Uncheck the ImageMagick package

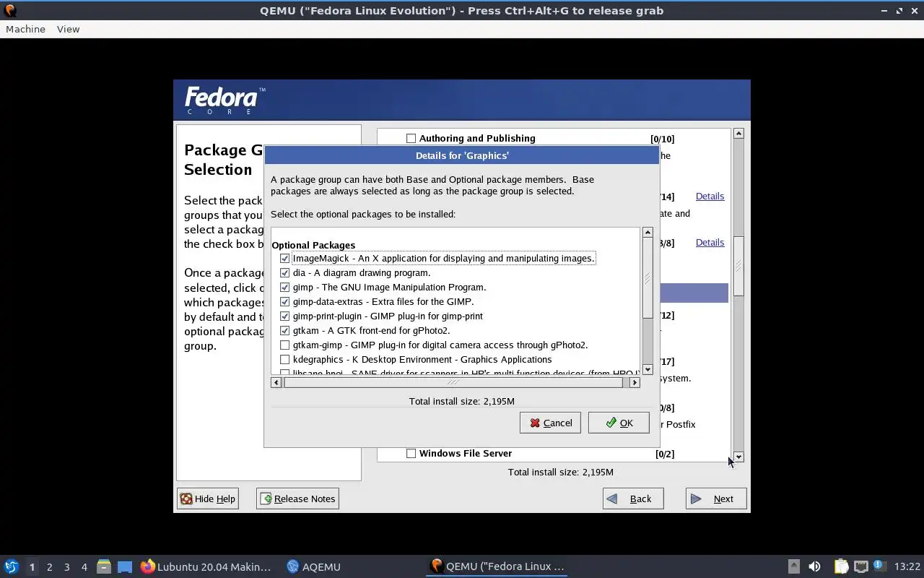(284, 258)
